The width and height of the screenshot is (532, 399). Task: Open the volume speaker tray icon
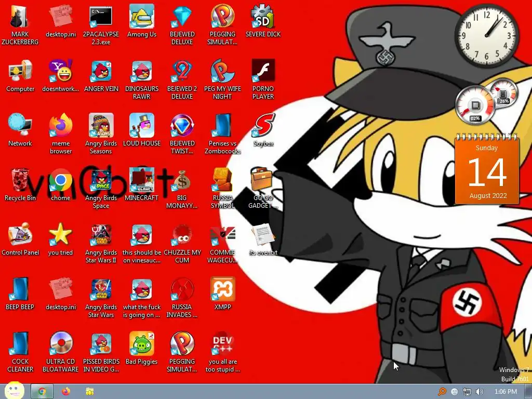coord(480,392)
